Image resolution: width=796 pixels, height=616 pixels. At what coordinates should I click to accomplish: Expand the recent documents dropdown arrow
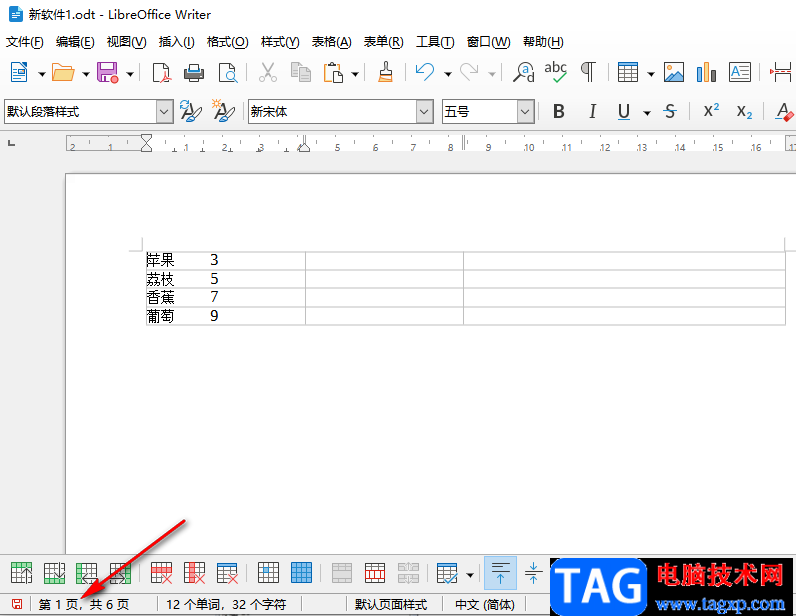pos(86,75)
